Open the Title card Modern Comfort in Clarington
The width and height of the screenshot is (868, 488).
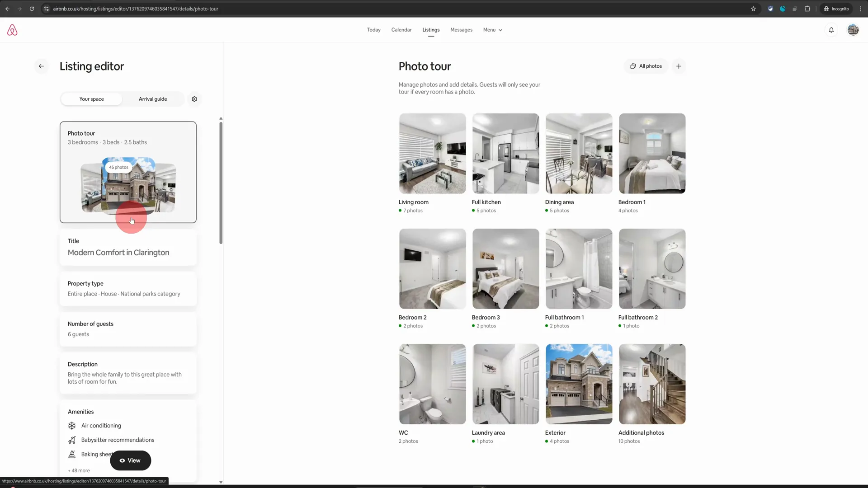click(x=128, y=247)
